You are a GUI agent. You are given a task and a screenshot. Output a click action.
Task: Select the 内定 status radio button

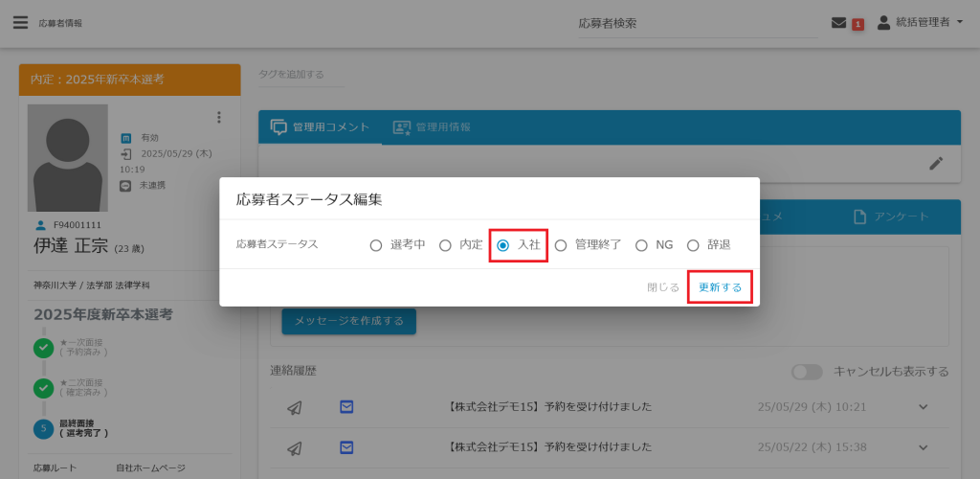(x=445, y=245)
